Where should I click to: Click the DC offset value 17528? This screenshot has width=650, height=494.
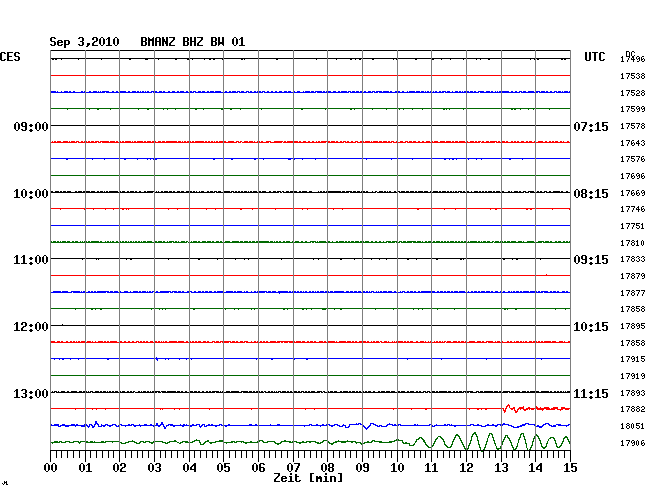pos(633,93)
